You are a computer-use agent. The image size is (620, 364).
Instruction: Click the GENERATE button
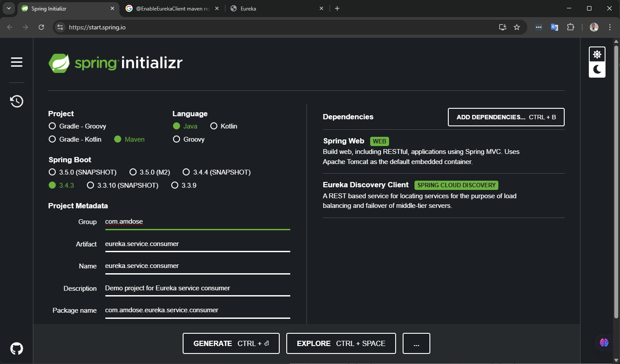[231, 343]
